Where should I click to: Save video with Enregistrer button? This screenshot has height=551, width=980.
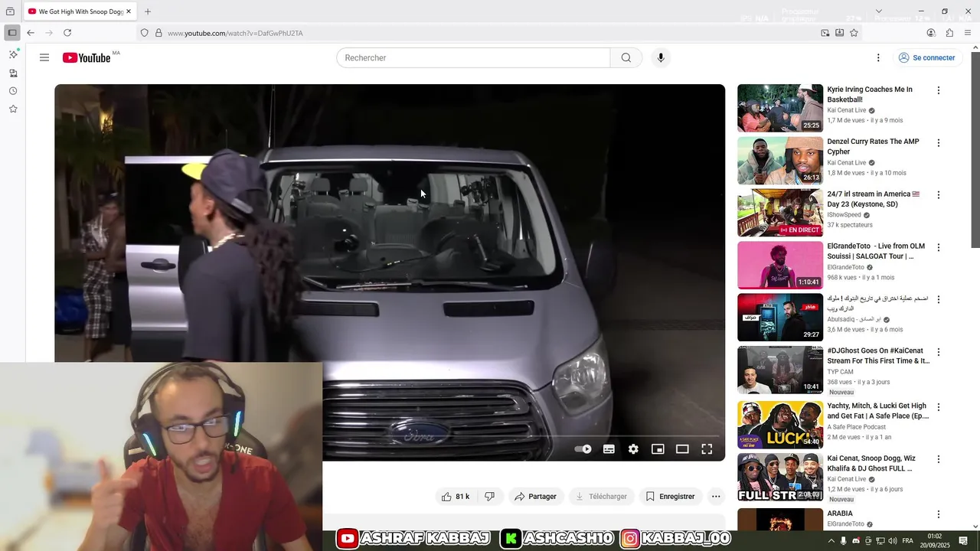(670, 497)
